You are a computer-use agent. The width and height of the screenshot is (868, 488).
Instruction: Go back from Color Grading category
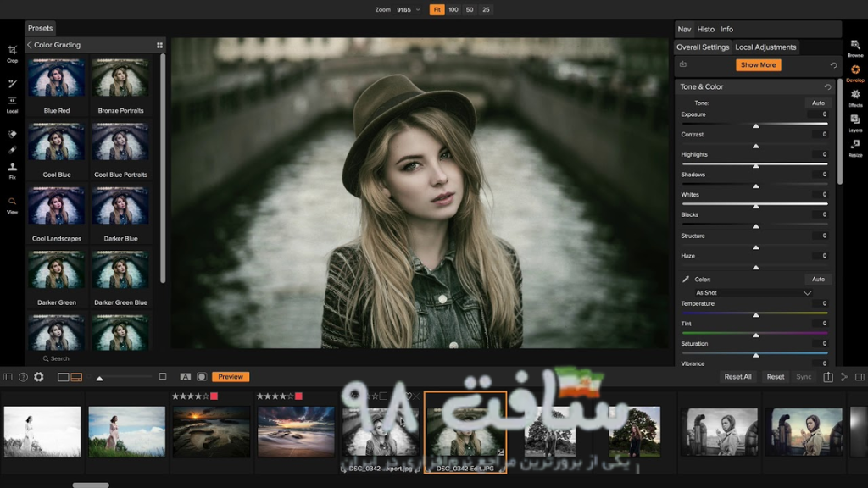tap(30, 45)
